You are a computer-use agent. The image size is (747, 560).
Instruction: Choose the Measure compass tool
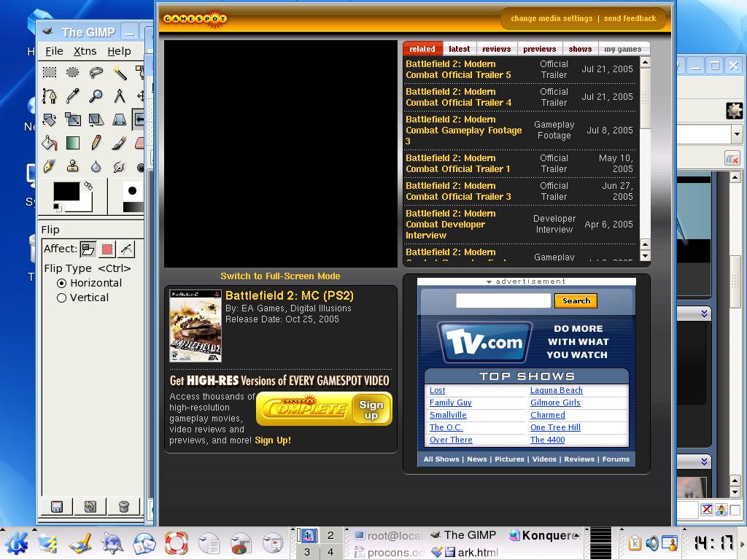click(119, 96)
